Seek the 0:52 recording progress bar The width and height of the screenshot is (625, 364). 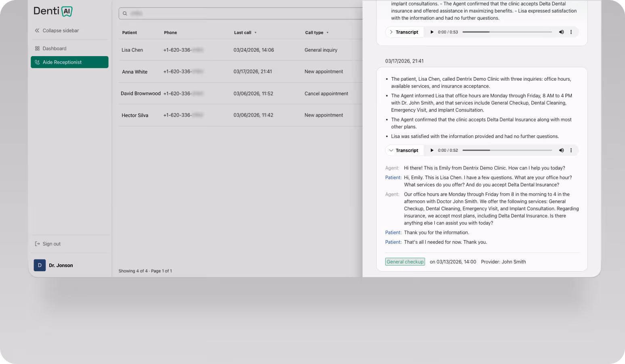tap(507, 150)
